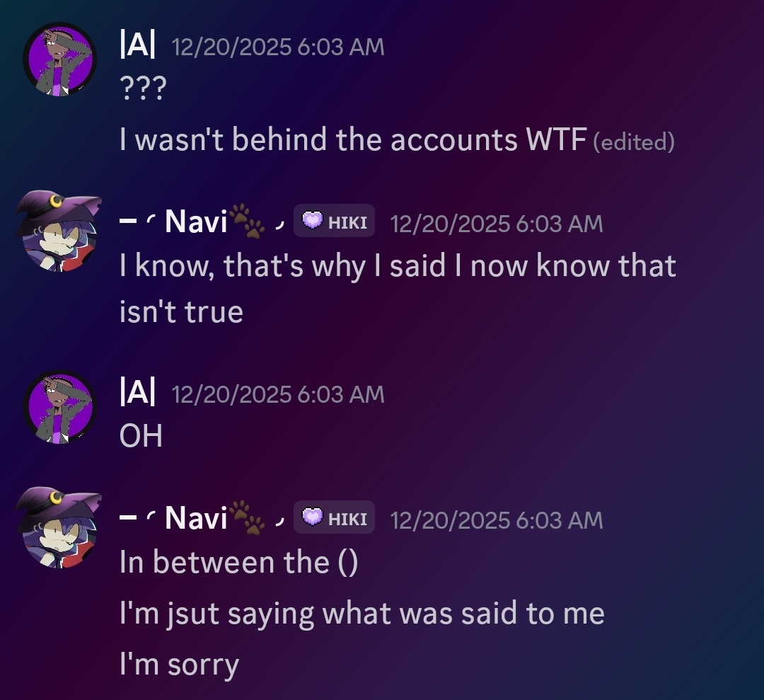This screenshot has width=764, height=700.
Task: Click |A|'s avatar next to the "OH" message
Action: pyautogui.click(x=59, y=406)
